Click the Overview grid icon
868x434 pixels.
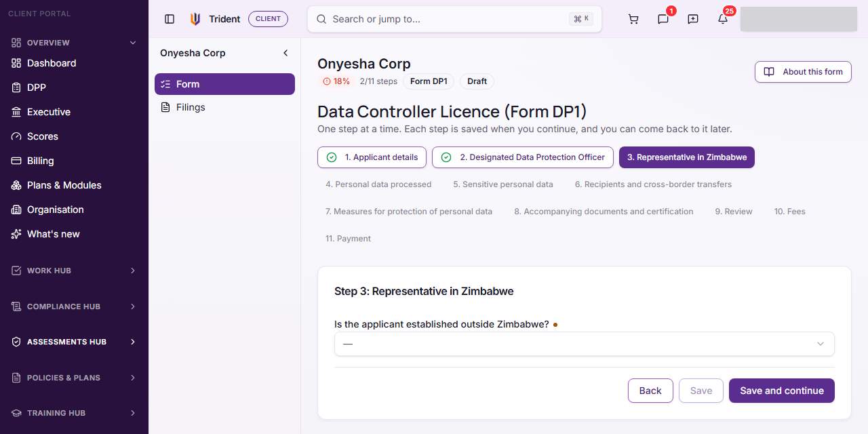16,43
